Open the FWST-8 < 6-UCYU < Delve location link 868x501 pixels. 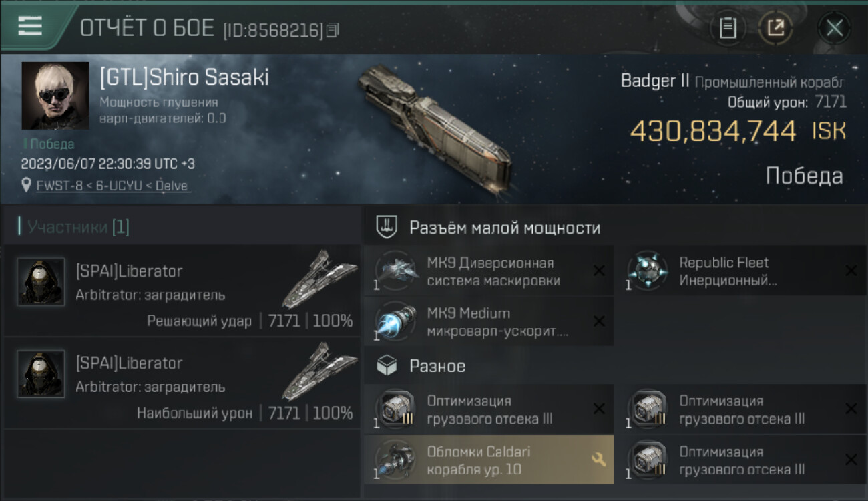[113, 185]
